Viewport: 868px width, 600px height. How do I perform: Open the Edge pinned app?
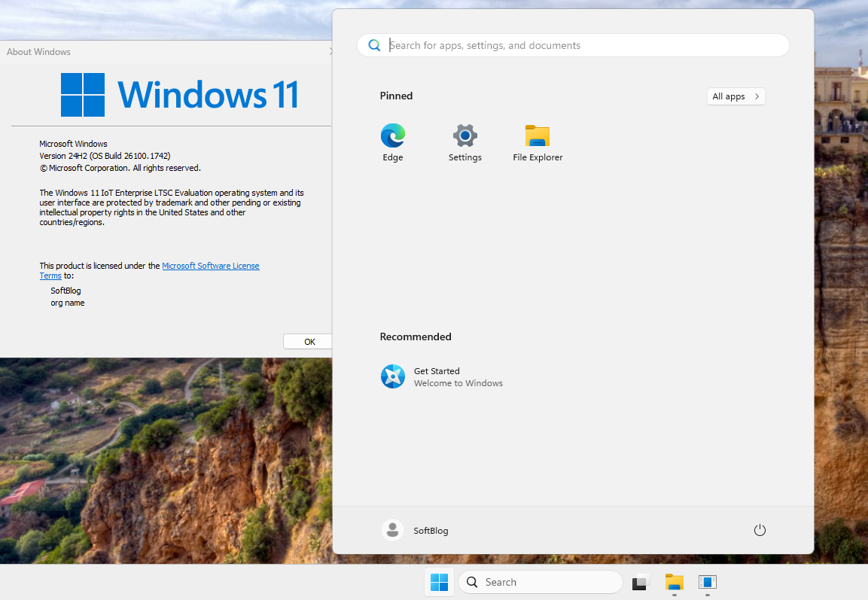coord(392,142)
